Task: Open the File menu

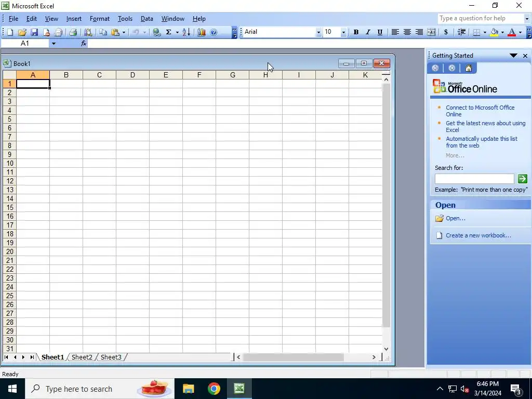Action: pyautogui.click(x=13, y=19)
